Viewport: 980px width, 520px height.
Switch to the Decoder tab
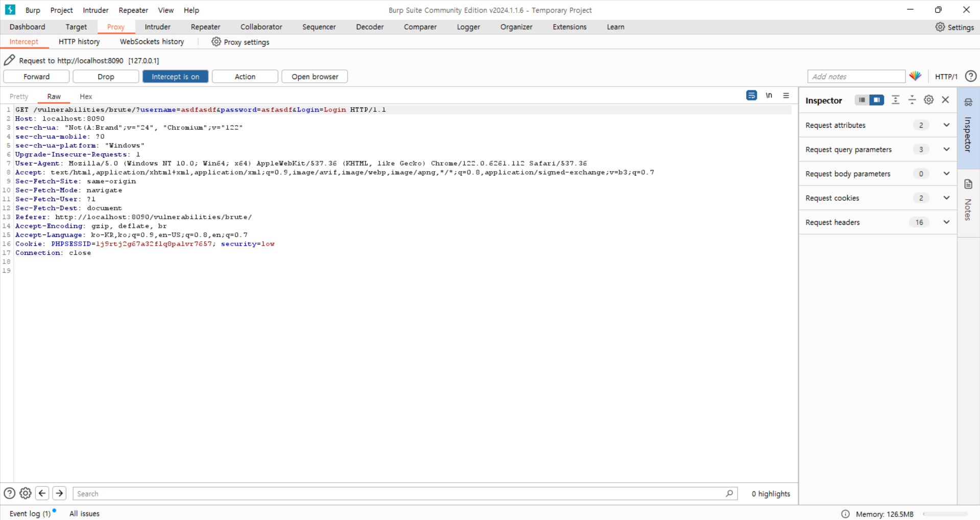tap(370, 27)
